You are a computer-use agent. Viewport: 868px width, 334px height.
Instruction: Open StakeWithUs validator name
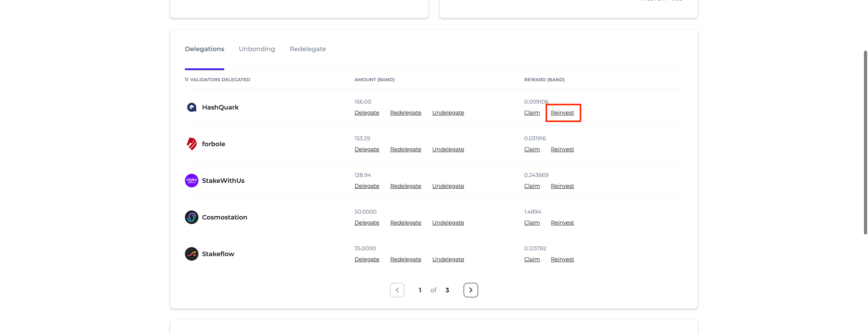pyautogui.click(x=223, y=181)
